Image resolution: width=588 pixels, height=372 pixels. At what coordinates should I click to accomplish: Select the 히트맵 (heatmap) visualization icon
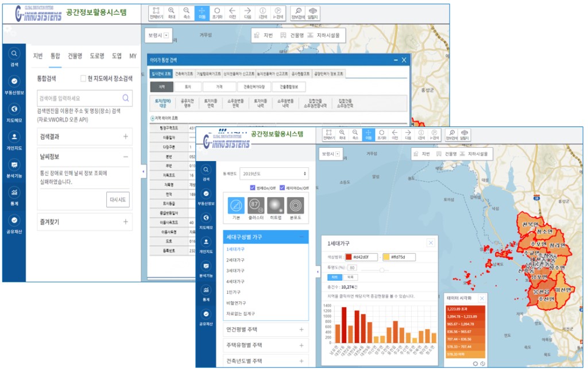276,206
